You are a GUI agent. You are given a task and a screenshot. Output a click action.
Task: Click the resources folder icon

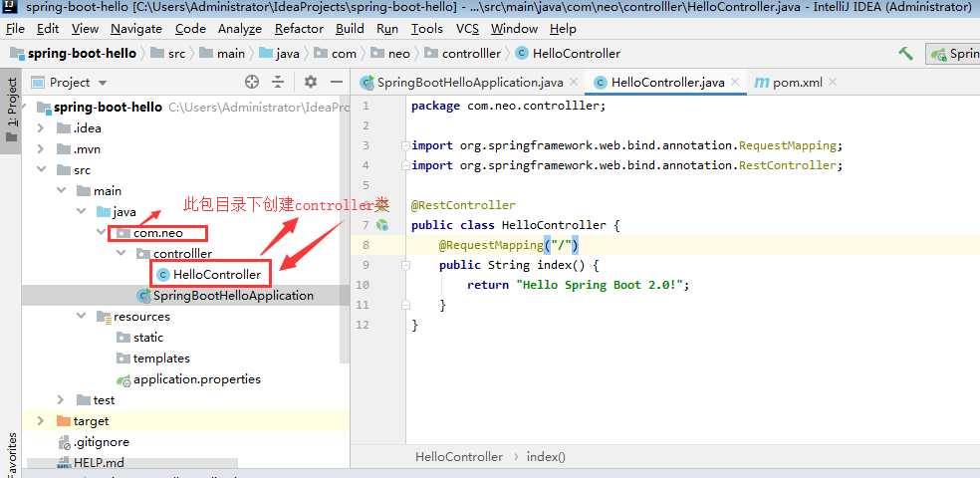coord(104,317)
